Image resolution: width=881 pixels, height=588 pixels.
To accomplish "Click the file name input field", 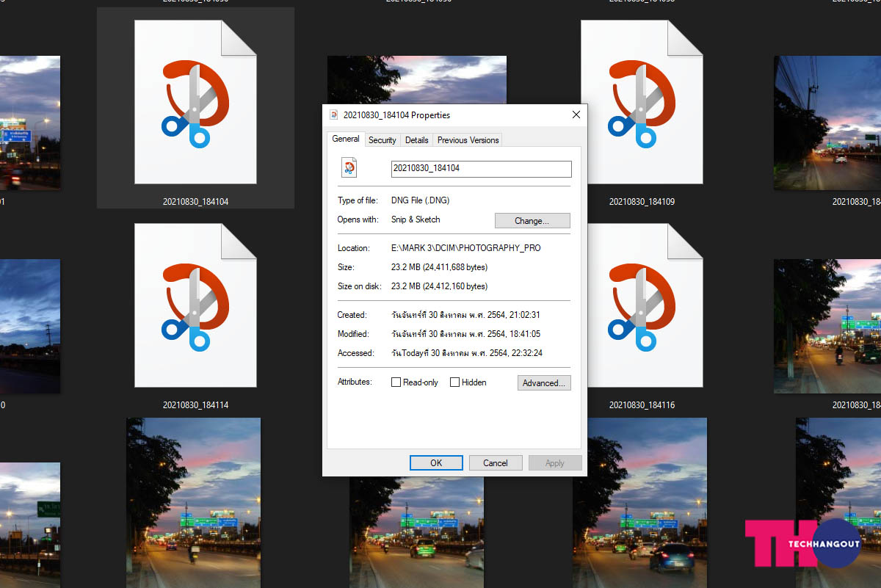I will (481, 169).
